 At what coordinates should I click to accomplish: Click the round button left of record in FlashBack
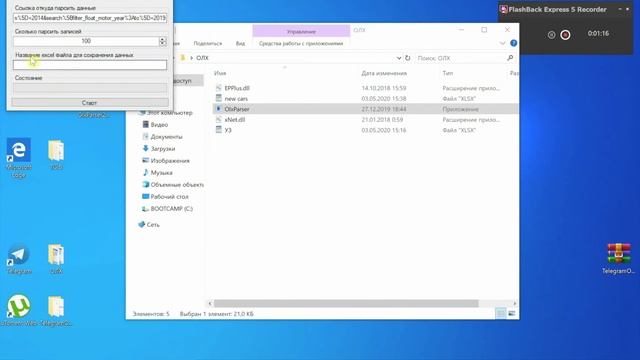pos(551,35)
